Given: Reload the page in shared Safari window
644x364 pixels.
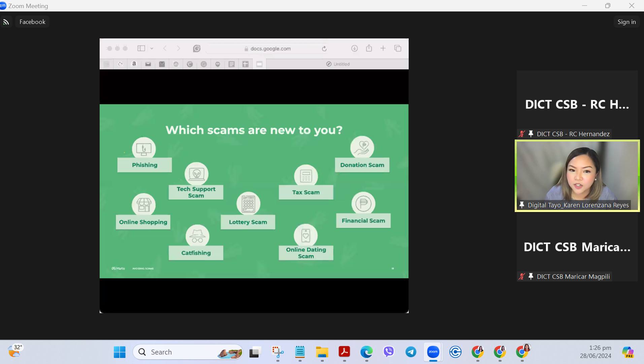Looking at the screenshot, I should click(324, 49).
